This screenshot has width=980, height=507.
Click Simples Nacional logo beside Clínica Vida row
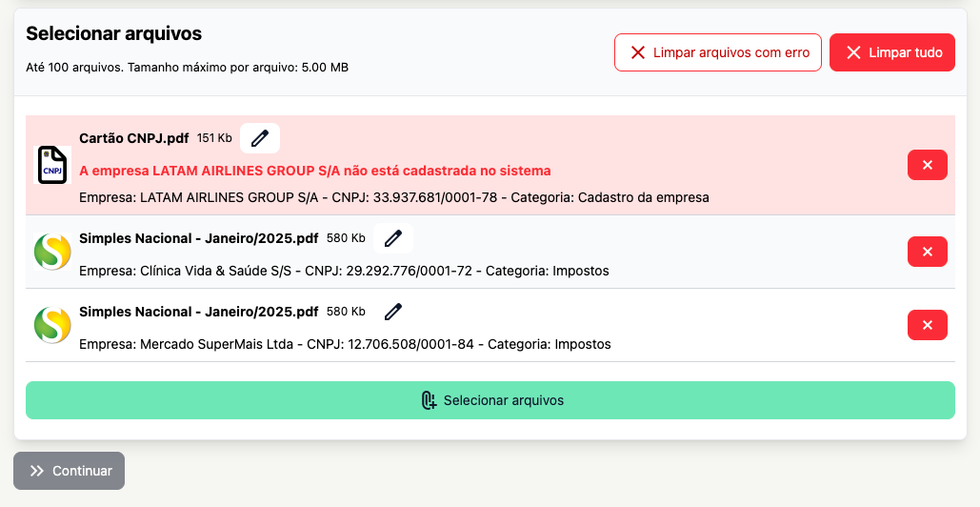pos(52,252)
